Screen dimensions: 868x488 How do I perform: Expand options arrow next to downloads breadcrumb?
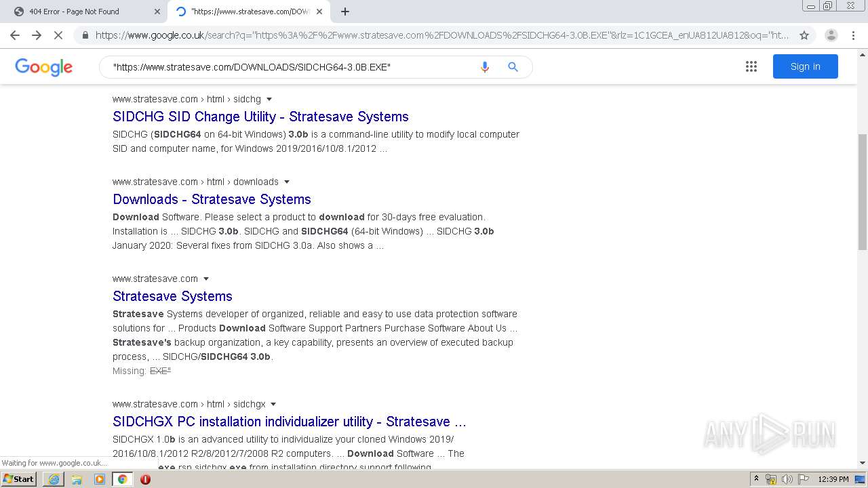pyautogui.click(x=287, y=182)
